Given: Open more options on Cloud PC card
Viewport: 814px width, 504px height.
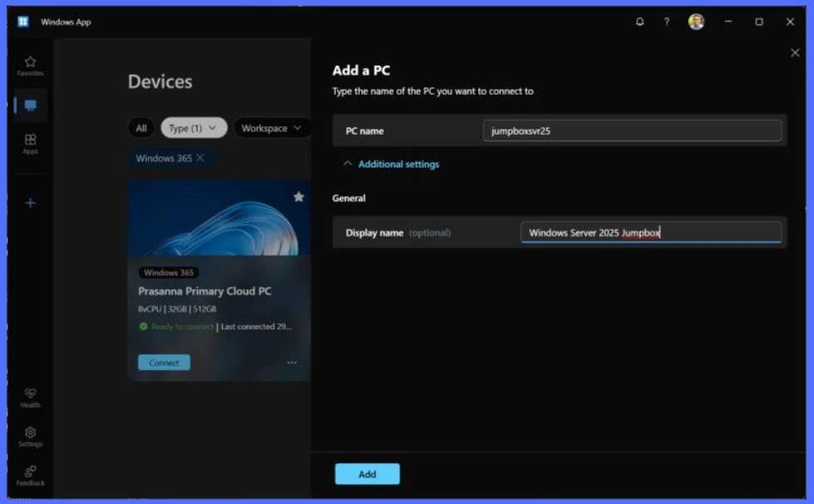Looking at the screenshot, I should [x=292, y=362].
